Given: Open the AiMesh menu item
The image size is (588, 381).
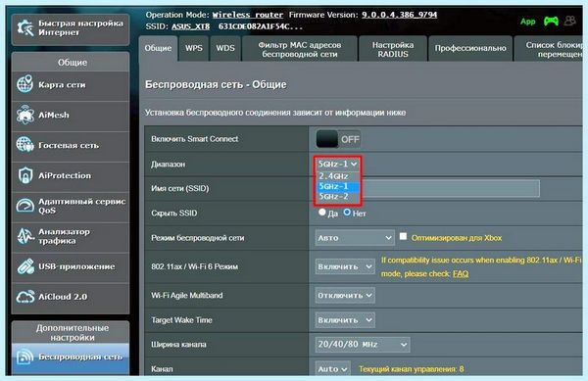Looking at the screenshot, I should [71, 116].
